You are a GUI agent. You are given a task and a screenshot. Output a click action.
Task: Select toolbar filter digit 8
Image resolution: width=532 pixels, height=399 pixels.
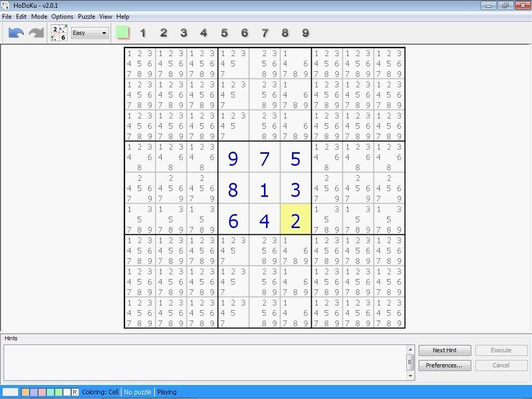click(x=285, y=33)
